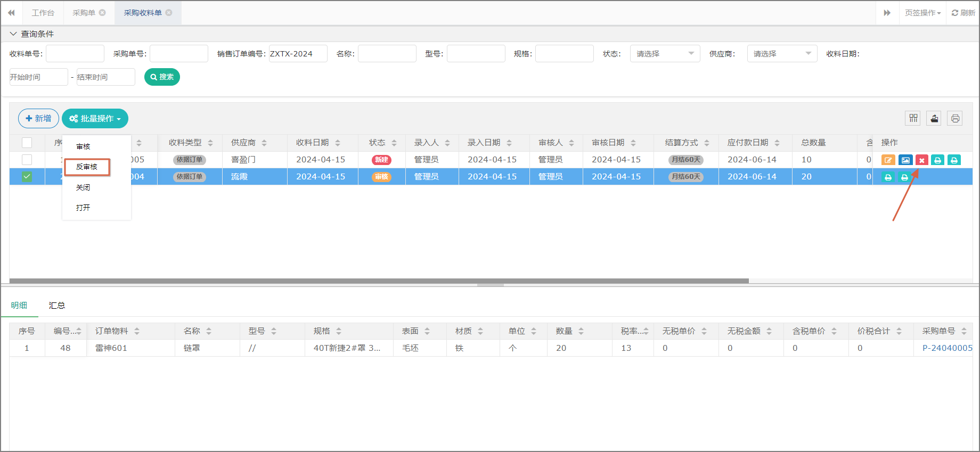Uncheck the selected second row checkbox
This screenshot has height=452, width=980.
(x=27, y=177)
